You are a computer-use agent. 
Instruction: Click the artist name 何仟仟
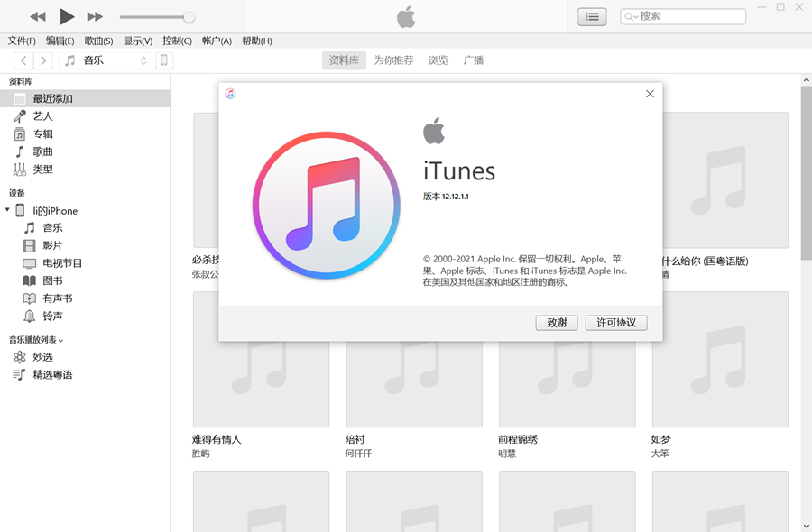[x=358, y=454]
